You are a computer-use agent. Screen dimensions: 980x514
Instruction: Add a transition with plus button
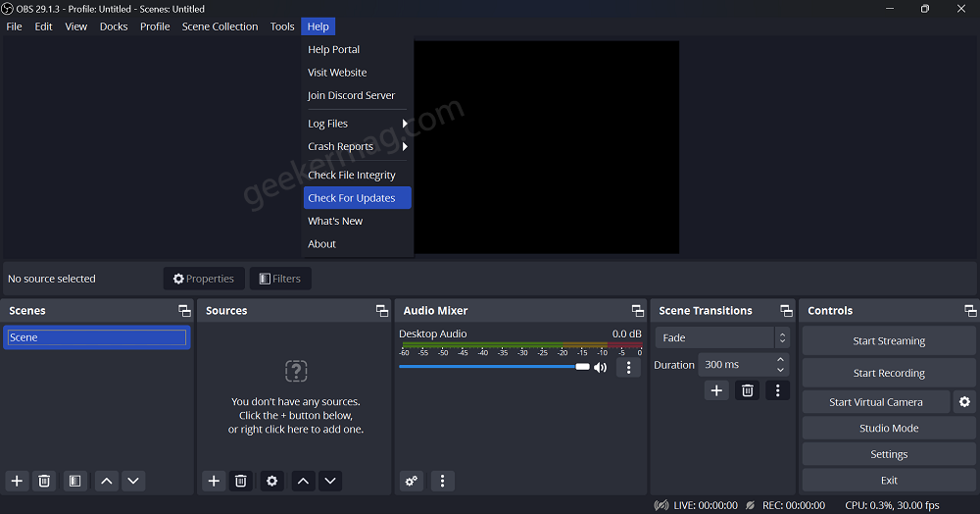tap(716, 390)
